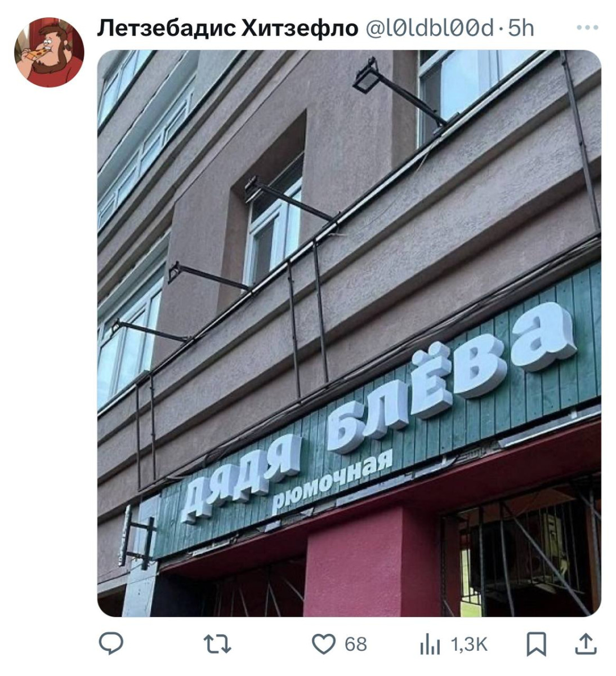This screenshot has height=676, width=616.
Task: Open the attached building photo
Action: 349,333
